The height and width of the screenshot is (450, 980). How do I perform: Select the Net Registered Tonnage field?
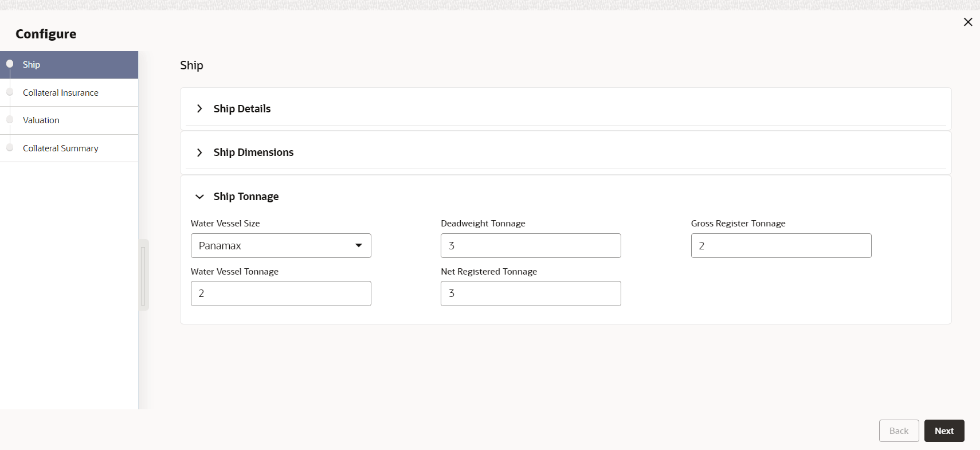click(531, 294)
